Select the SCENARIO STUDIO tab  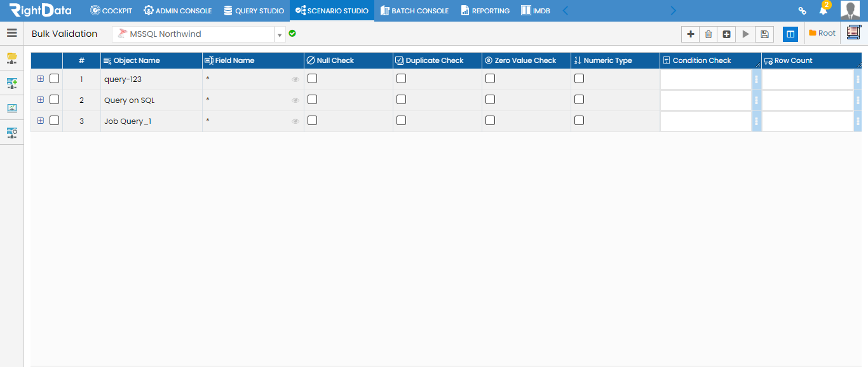coord(332,11)
